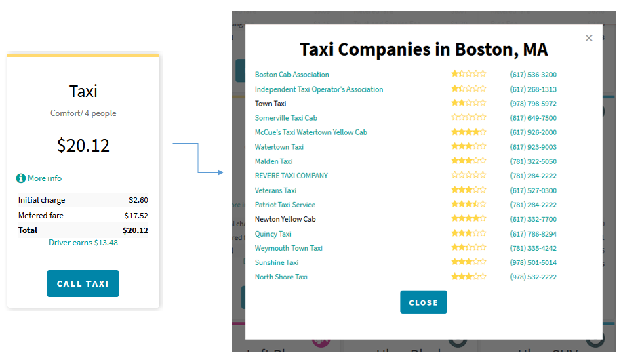Select Weymouth Town Taxi
This screenshot has width=621, height=364.
(x=288, y=248)
